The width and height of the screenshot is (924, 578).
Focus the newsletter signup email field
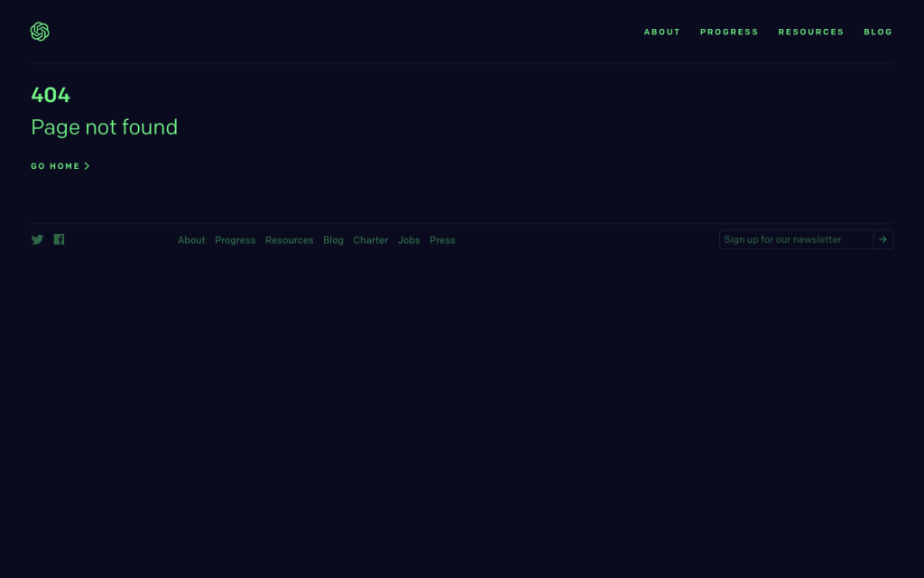795,239
